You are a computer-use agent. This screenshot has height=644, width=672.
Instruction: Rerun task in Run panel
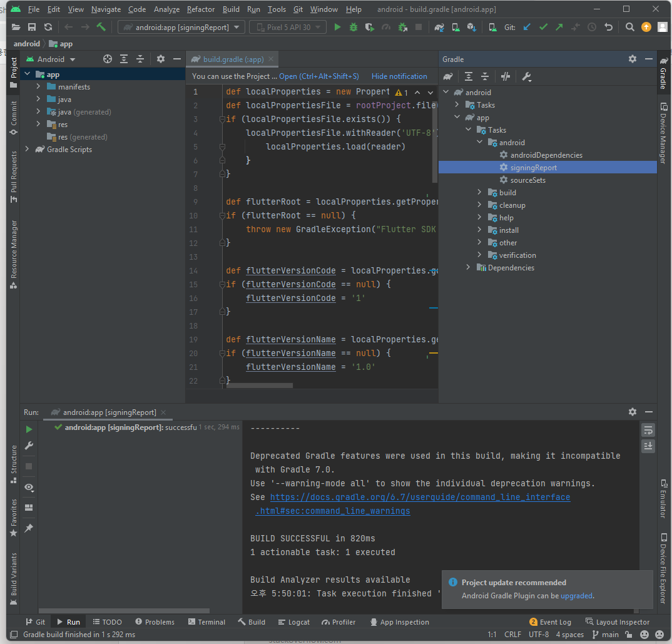(29, 429)
